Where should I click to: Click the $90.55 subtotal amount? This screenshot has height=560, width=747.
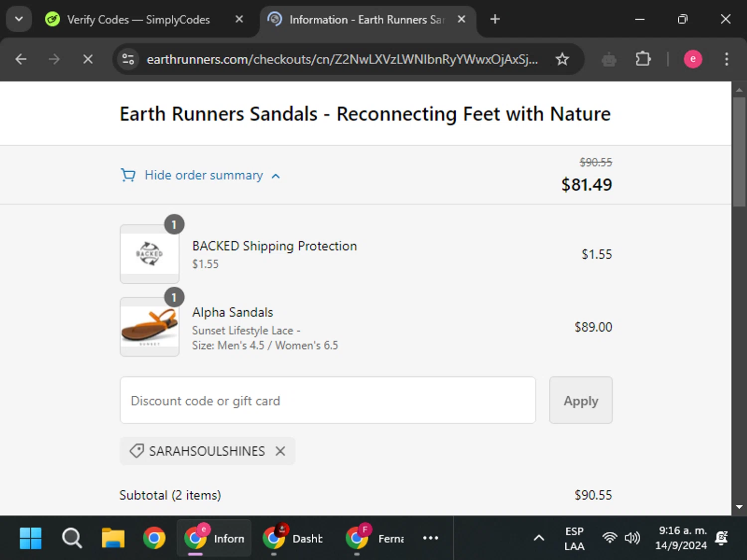(x=593, y=495)
